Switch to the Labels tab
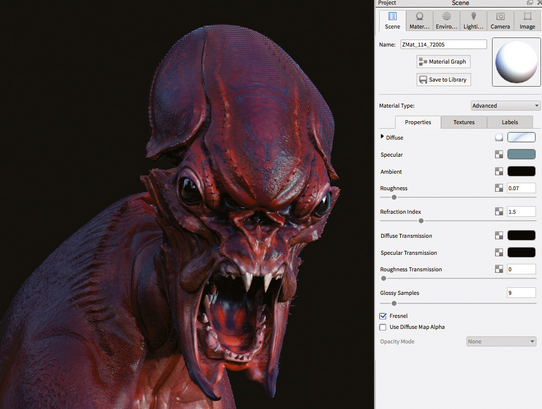Image resolution: width=542 pixels, height=409 pixels. [510, 122]
